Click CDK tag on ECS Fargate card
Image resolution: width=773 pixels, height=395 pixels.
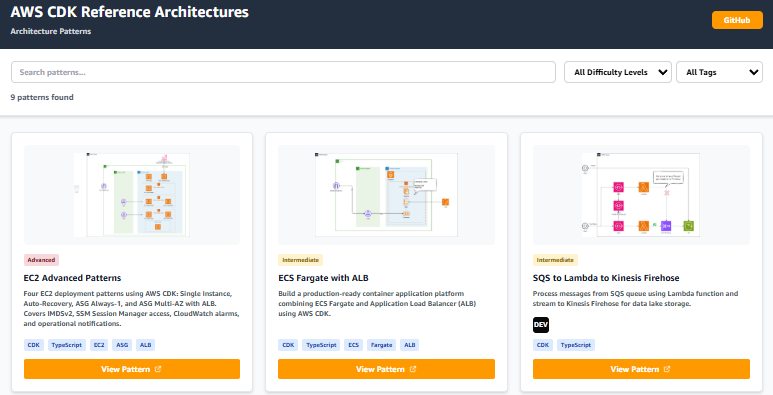point(288,345)
